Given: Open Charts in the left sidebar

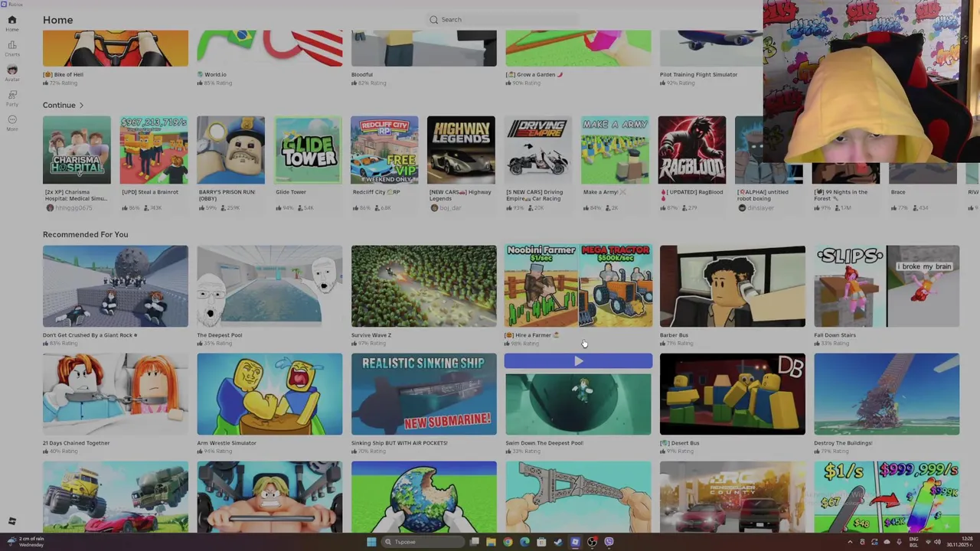Looking at the screenshot, I should click(x=11, y=48).
